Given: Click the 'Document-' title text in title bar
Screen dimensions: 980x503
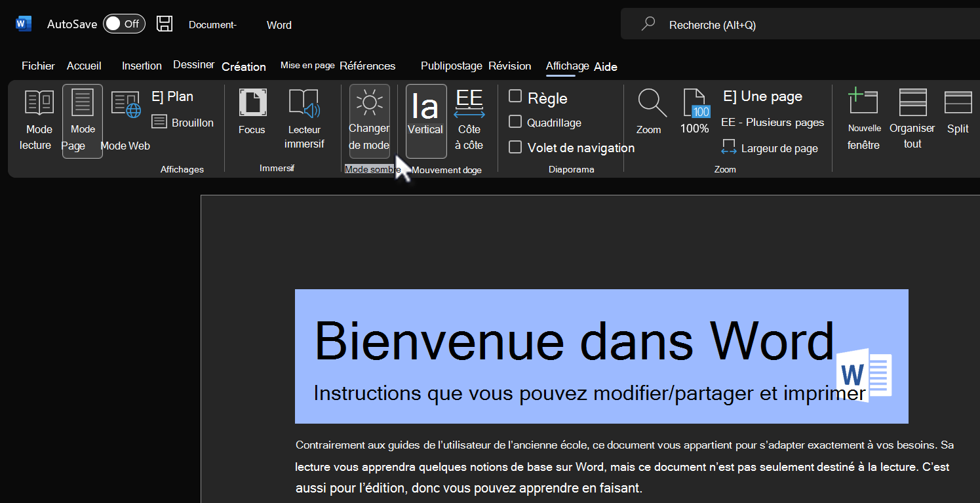Looking at the screenshot, I should pyautogui.click(x=212, y=25).
